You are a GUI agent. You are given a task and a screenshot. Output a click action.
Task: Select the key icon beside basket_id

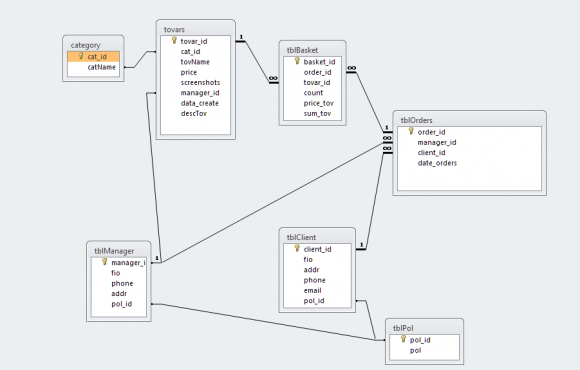[x=297, y=61]
